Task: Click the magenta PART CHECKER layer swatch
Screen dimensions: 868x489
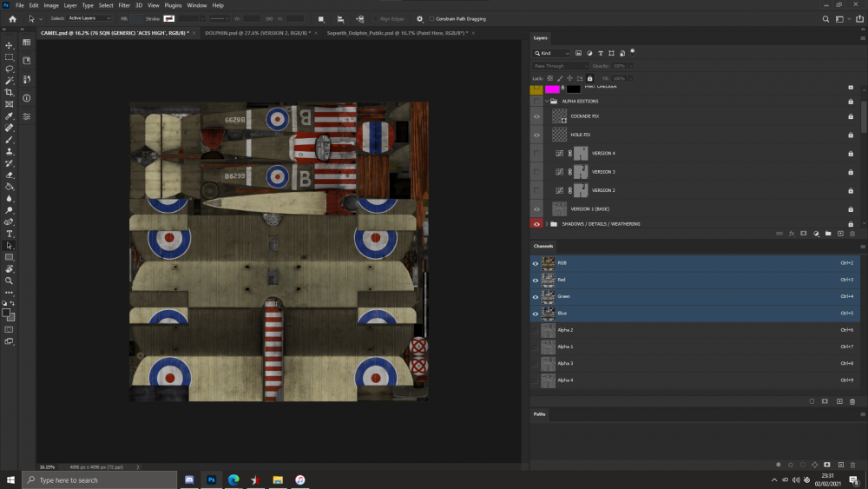Action: (552, 88)
